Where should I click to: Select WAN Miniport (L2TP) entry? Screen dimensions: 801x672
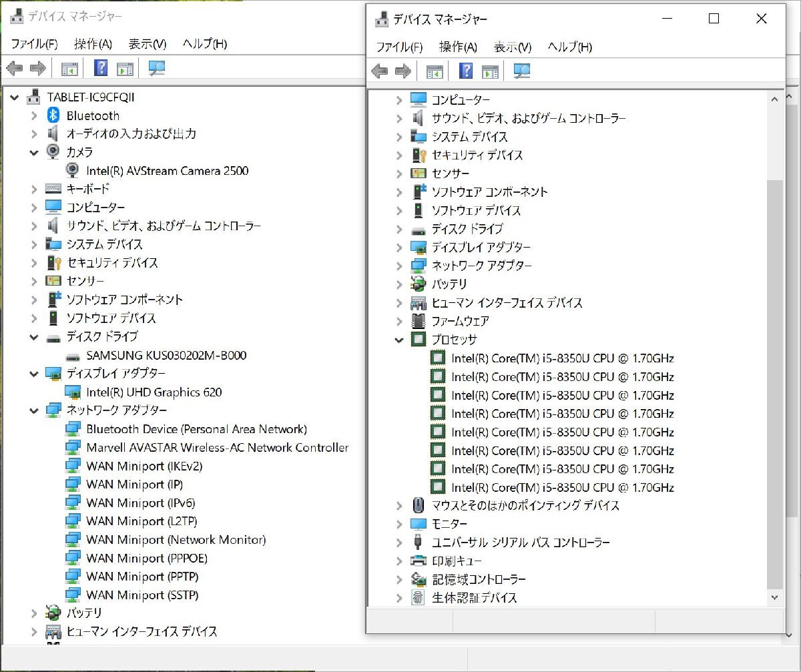point(142,521)
